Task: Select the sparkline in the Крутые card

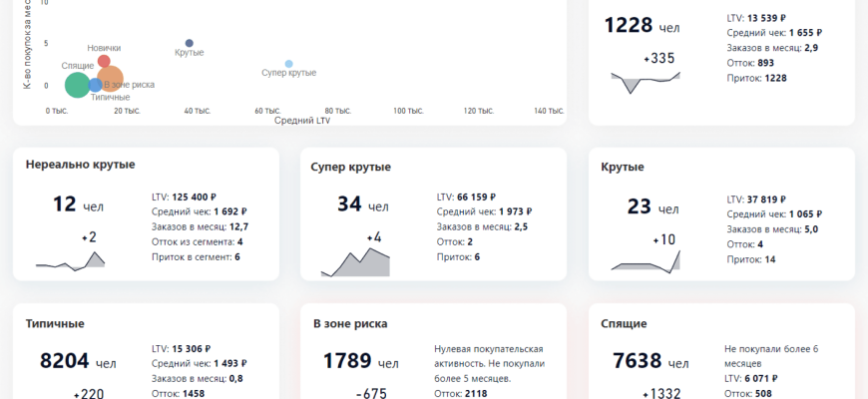Action: (x=648, y=261)
